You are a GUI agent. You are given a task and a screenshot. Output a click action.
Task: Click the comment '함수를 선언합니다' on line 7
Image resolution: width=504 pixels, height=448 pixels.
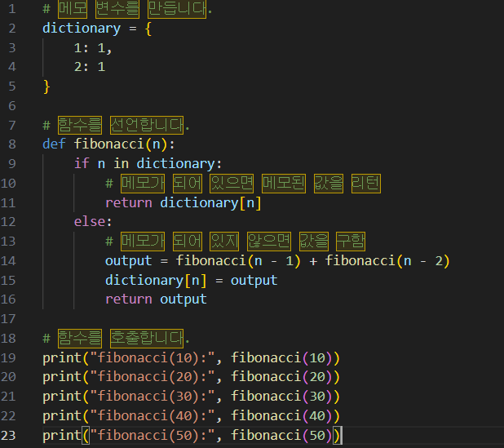(121, 125)
